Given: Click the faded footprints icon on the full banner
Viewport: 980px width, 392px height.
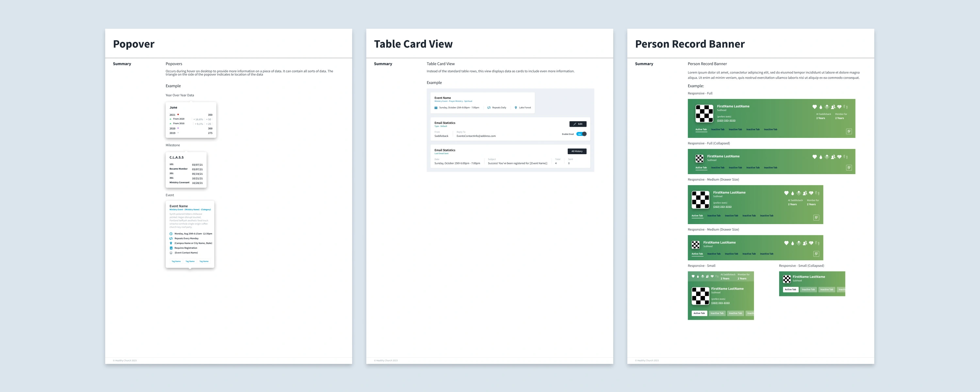Looking at the screenshot, I should [845, 107].
